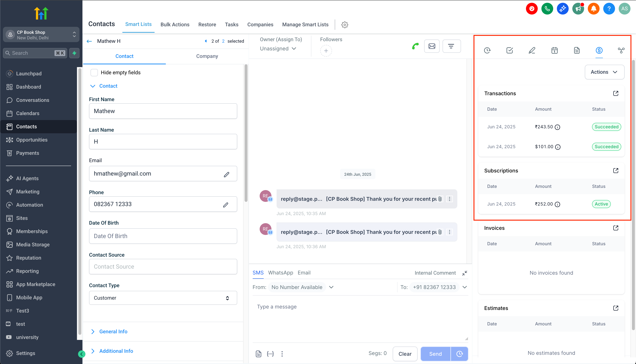Check the Hide empty fields checkbox
Screen dimensions: 636x364
pyautogui.click(x=94, y=72)
